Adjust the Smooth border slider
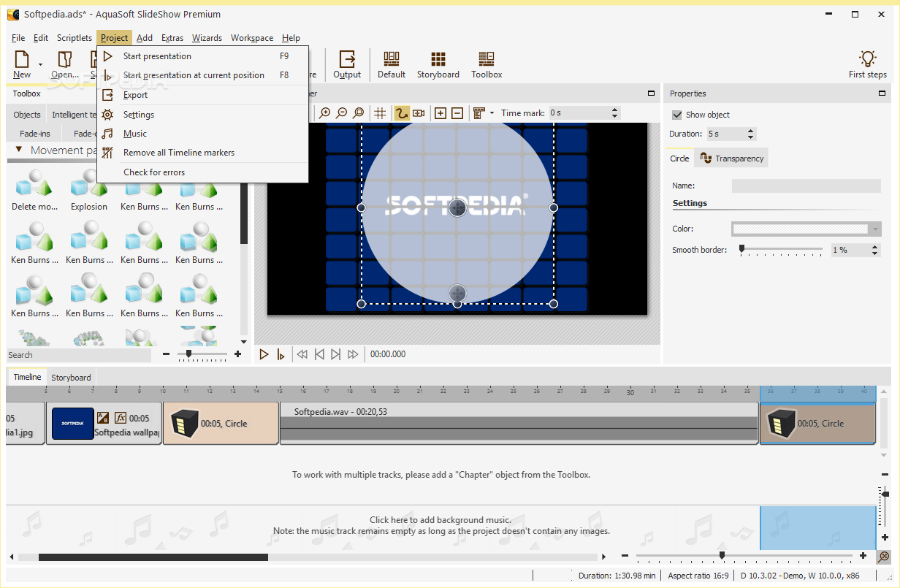Image resolution: width=900 pixels, height=588 pixels. (x=742, y=250)
